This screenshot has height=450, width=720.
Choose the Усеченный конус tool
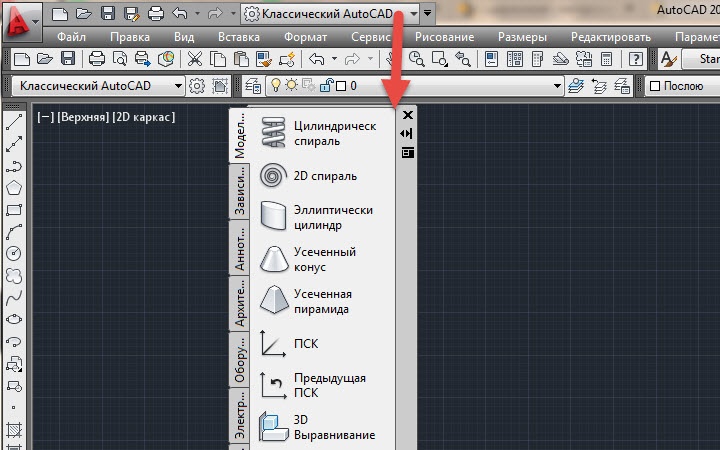pos(309,259)
